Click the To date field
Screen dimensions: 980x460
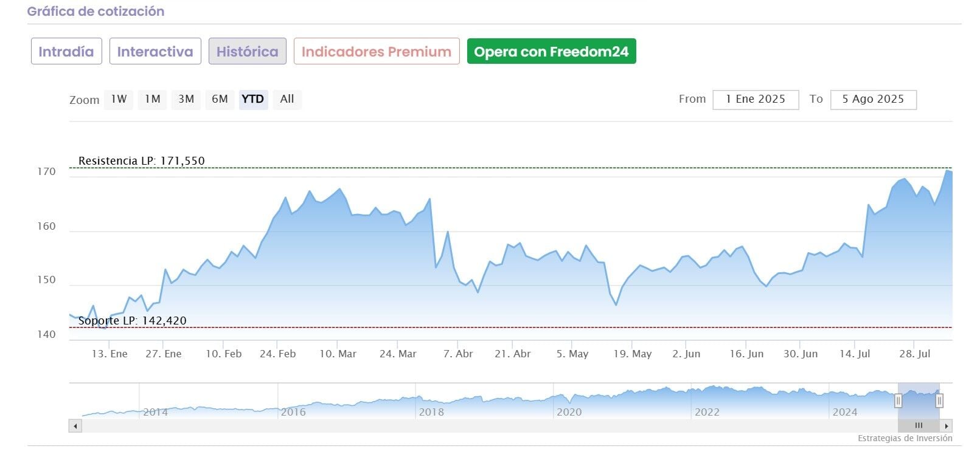click(873, 99)
